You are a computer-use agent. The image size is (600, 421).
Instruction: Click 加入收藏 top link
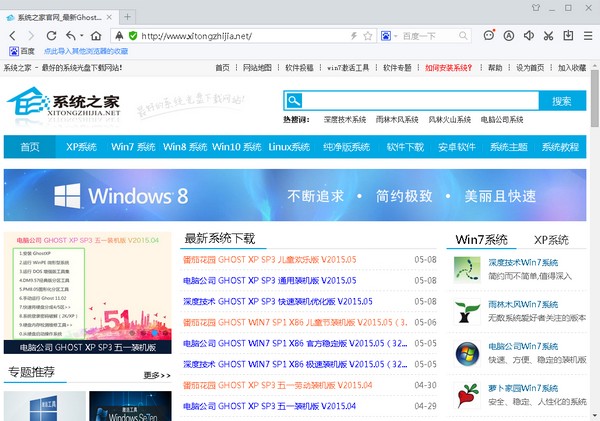(572, 68)
